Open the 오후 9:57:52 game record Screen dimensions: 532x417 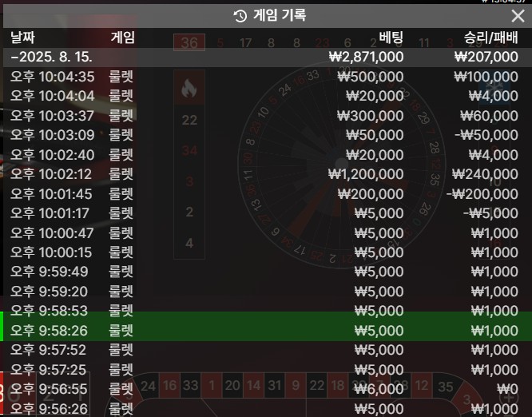point(266,350)
